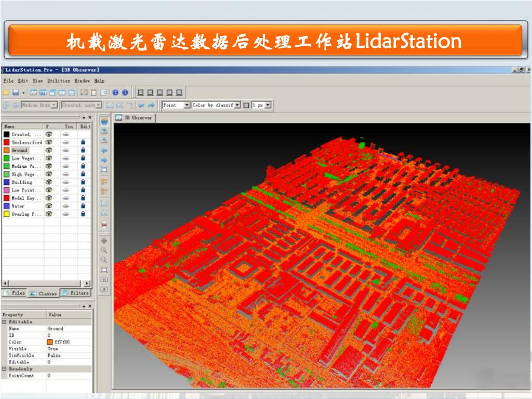Viewport: 532px width, 399px height.
Task: Click the Name value field showing Ground
Action: coord(69,328)
